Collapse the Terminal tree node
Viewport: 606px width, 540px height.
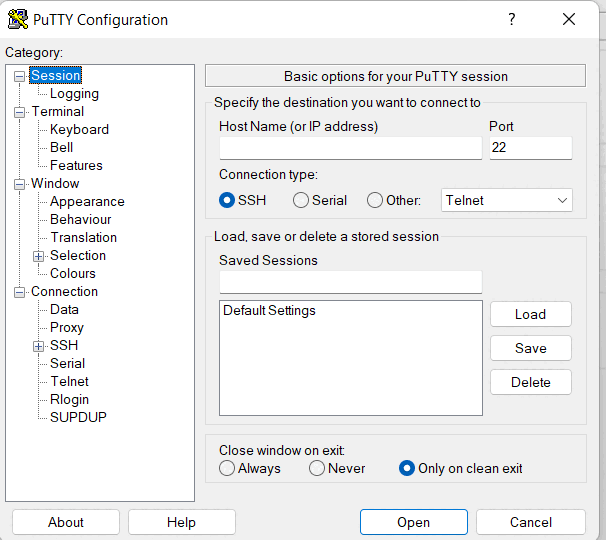19,112
